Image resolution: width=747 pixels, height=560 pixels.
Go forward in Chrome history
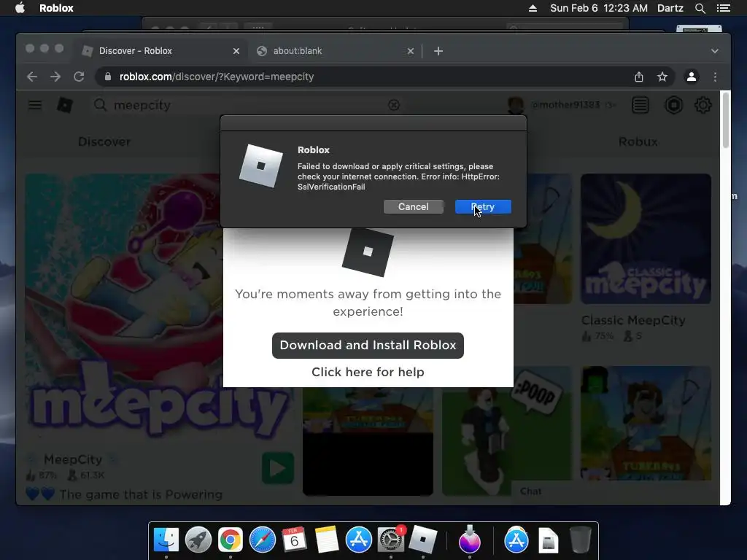pos(55,77)
